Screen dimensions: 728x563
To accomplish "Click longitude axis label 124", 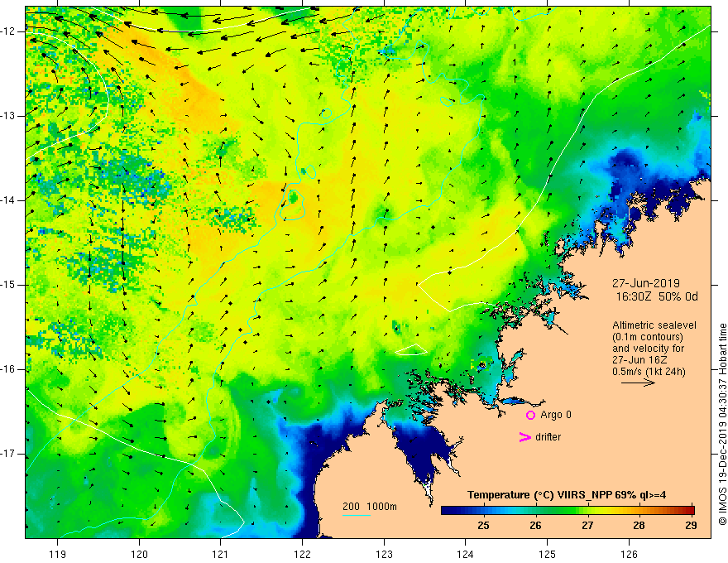I will (x=466, y=554).
